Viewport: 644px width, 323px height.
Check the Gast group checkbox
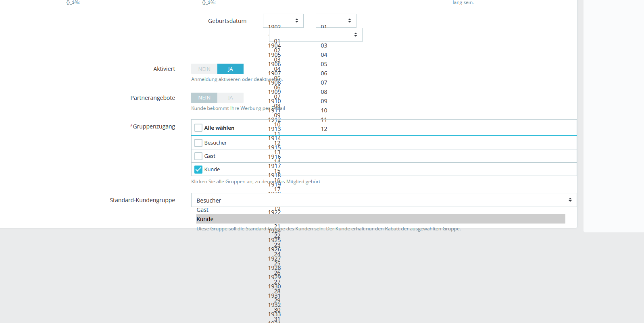tap(198, 156)
